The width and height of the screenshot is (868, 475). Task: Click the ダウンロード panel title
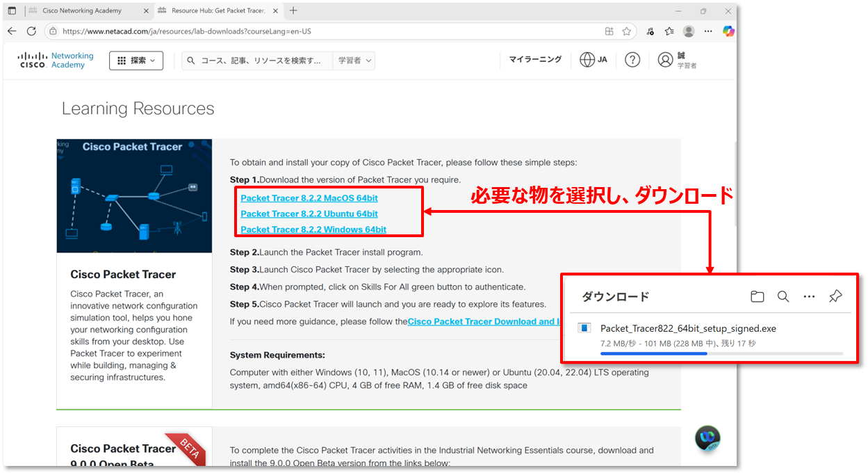point(615,297)
